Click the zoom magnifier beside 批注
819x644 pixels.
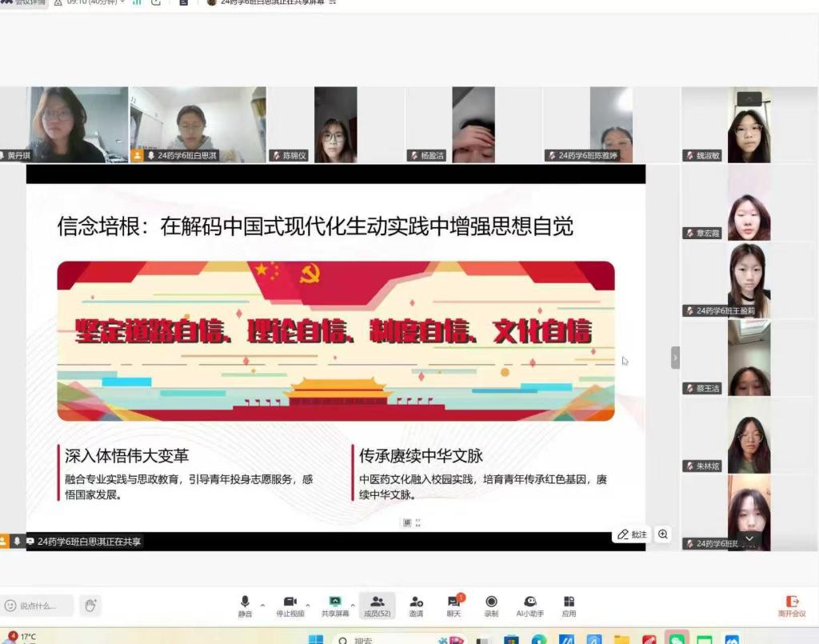click(663, 534)
